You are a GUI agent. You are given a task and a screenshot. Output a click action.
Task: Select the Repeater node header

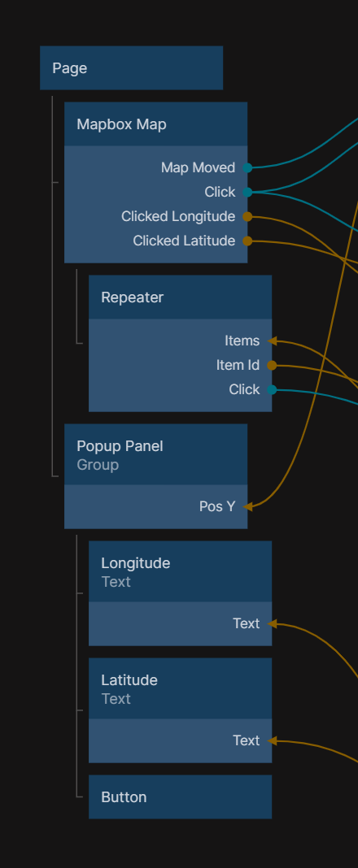pos(180,297)
